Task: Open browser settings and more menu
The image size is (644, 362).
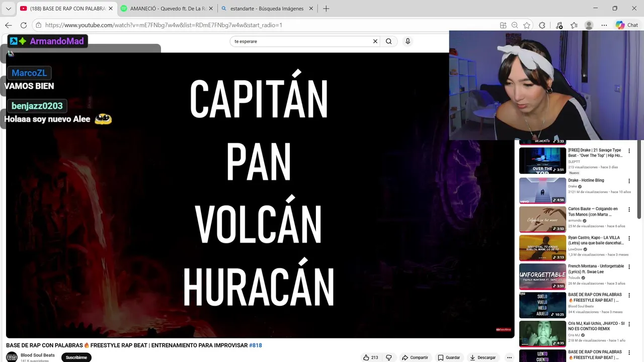Action: coord(604,25)
